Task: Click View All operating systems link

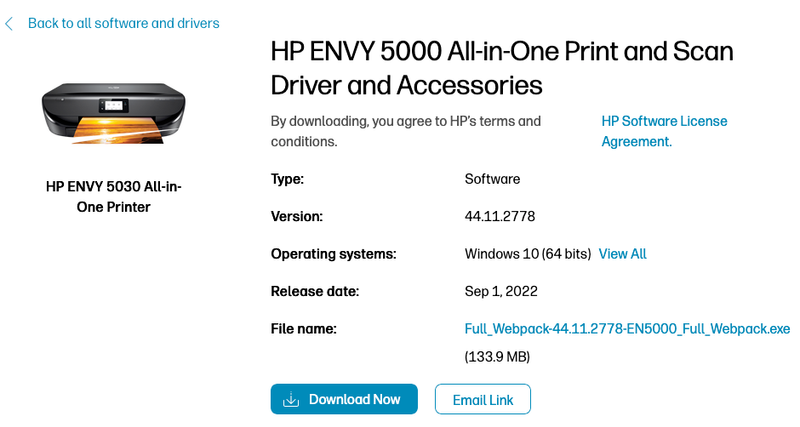Action: [622, 254]
